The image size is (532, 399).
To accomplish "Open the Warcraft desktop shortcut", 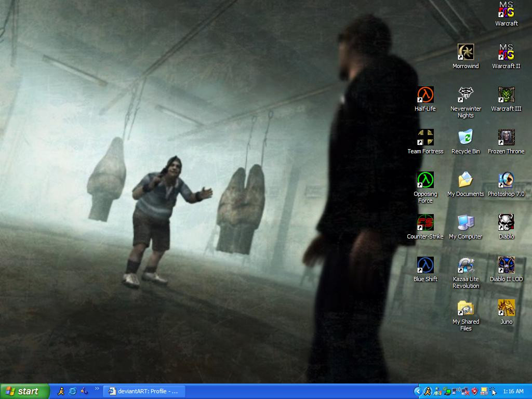I will coord(506,14).
